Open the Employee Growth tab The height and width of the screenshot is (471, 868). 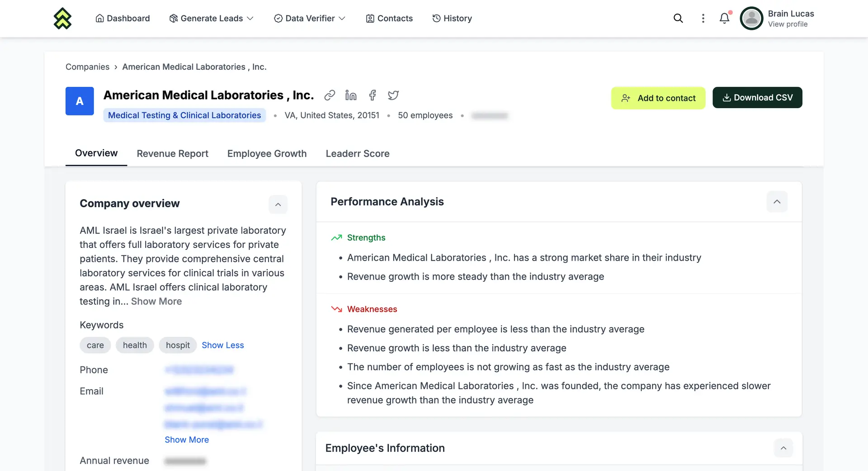(267, 153)
